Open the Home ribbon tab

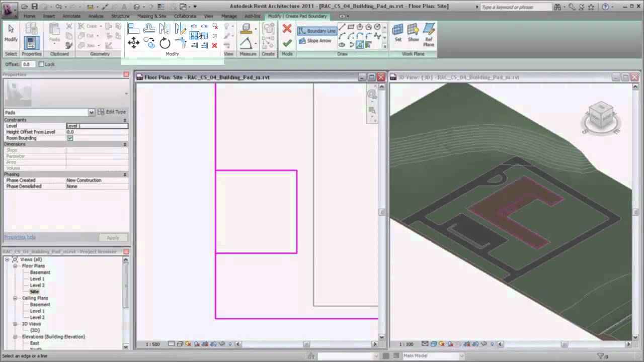pos(30,16)
